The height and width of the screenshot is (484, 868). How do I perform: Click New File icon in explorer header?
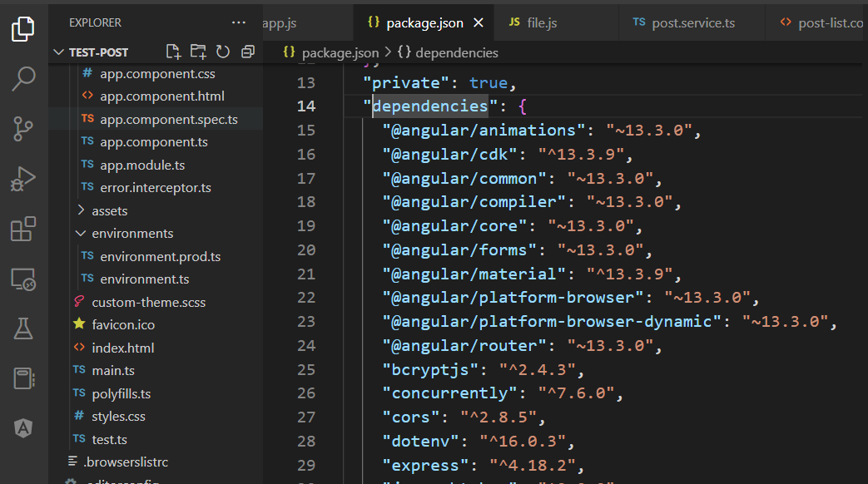[x=173, y=52]
